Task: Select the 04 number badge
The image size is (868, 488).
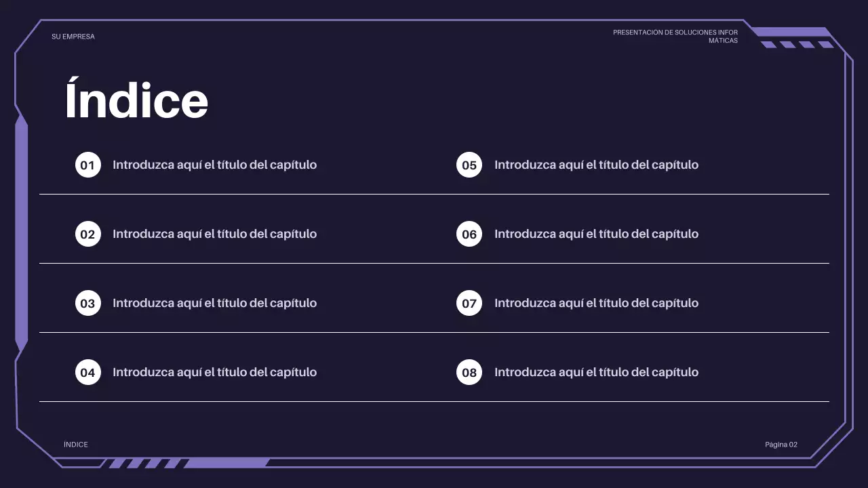Action: click(x=88, y=373)
